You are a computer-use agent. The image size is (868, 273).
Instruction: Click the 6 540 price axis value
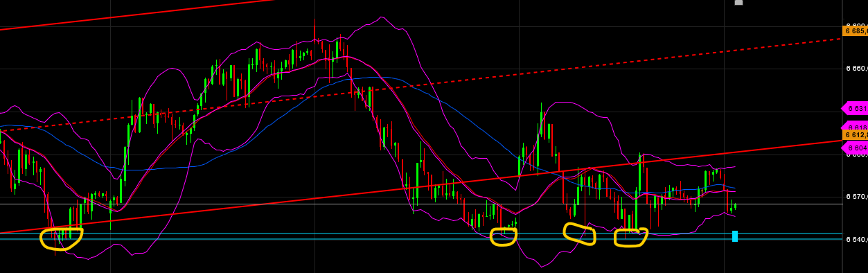coord(857,240)
